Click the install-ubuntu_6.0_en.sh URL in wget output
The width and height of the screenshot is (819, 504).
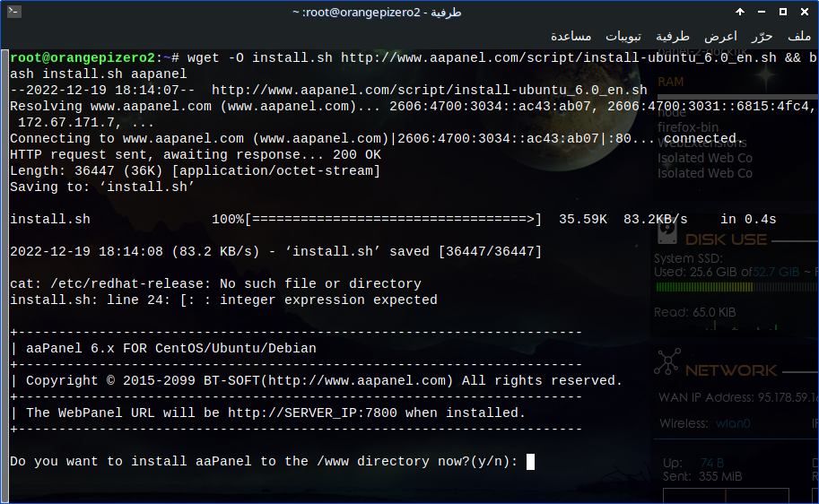(x=429, y=91)
